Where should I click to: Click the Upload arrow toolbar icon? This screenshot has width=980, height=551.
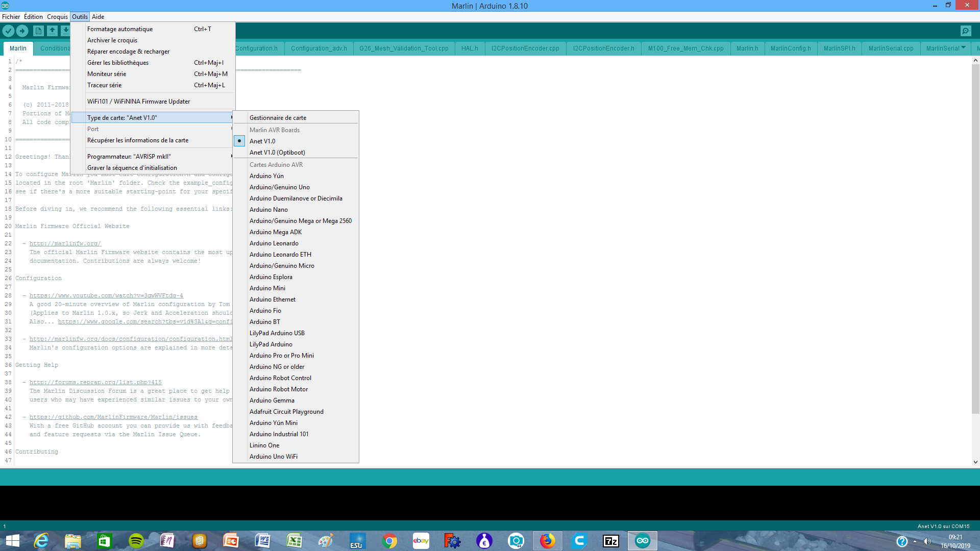tap(22, 31)
